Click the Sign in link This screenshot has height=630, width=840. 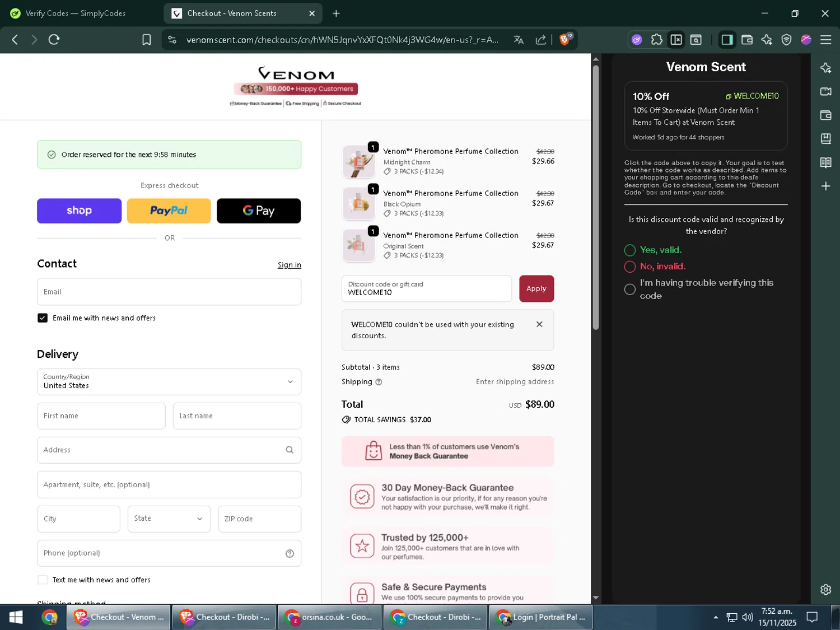tap(290, 265)
